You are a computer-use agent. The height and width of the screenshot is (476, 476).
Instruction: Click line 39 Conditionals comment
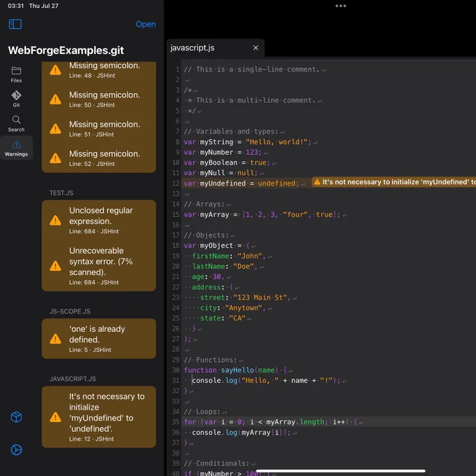[216, 463]
